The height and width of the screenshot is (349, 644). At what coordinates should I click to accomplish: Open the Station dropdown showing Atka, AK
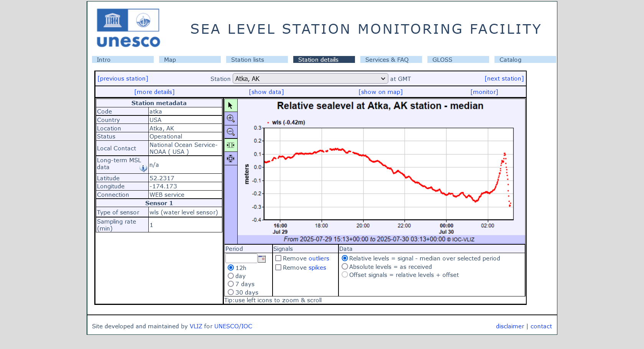[x=310, y=79]
